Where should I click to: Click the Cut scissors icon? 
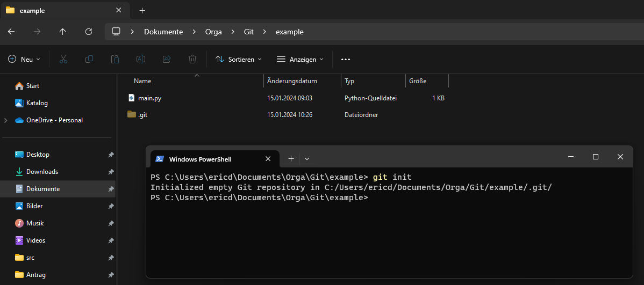63,59
